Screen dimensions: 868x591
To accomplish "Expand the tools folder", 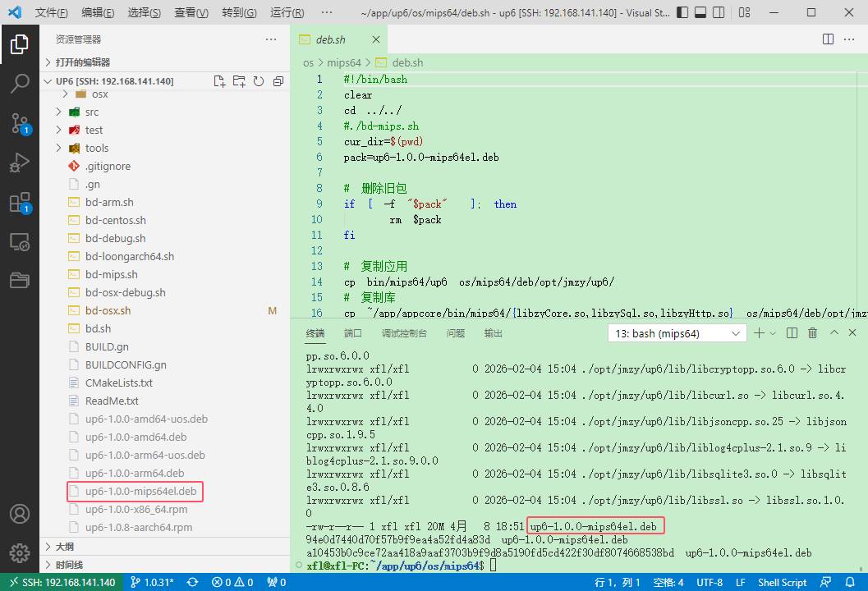I will coord(58,148).
